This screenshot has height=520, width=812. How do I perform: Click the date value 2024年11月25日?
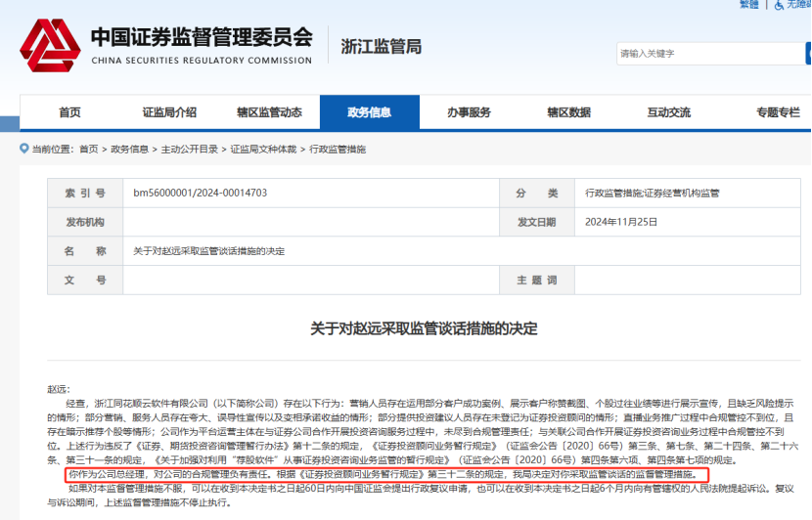621,222
